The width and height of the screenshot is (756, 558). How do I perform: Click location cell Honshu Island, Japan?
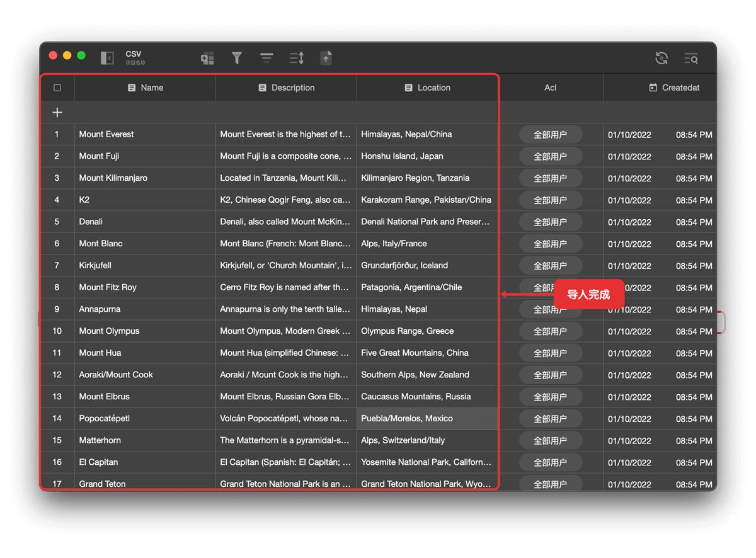click(x=427, y=156)
